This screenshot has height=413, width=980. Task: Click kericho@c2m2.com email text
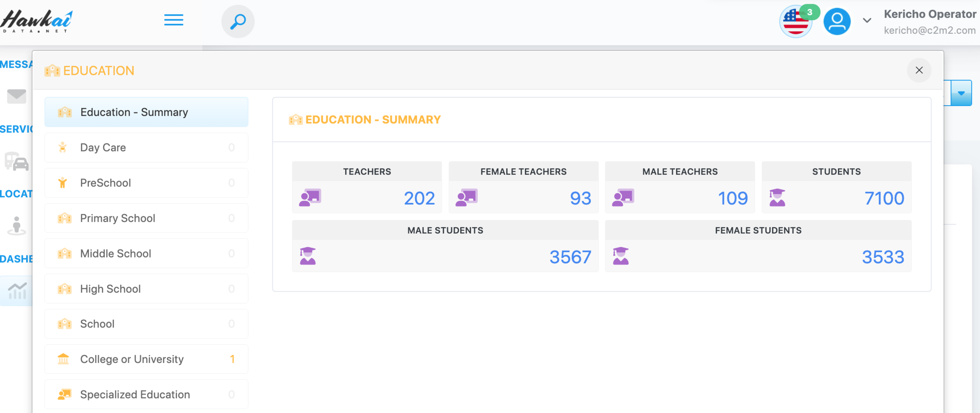click(930, 30)
